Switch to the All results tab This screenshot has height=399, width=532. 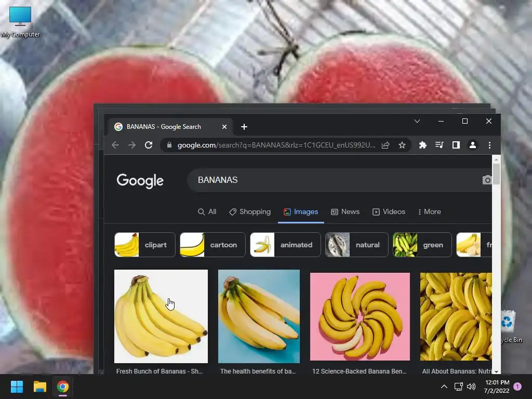tap(207, 212)
